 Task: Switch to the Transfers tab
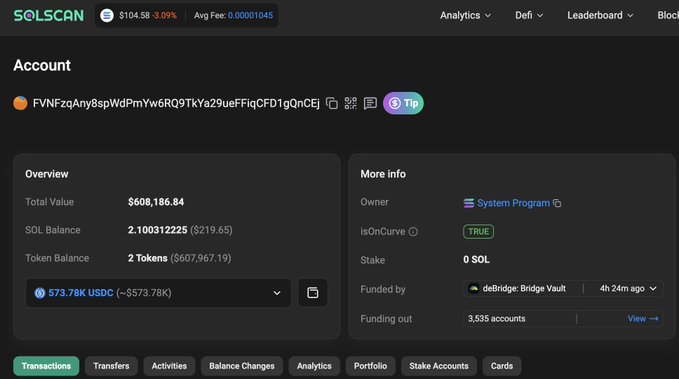click(111, 366)
